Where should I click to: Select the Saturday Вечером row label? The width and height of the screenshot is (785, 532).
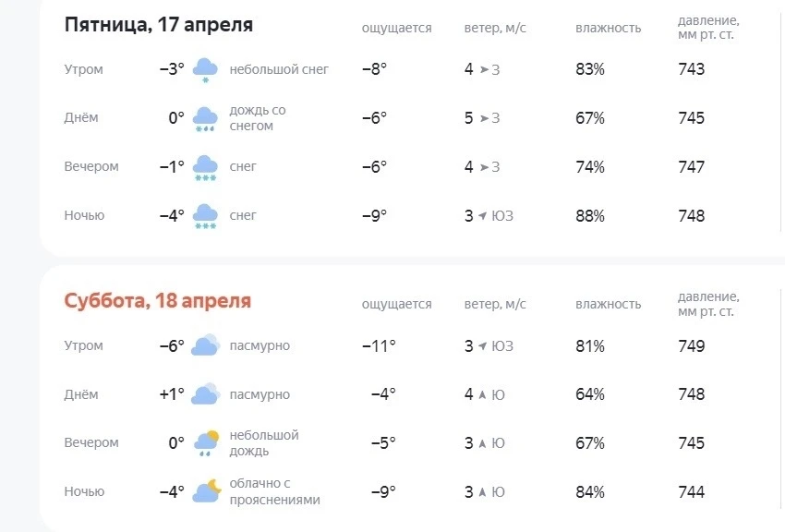pyautogui.click(x=91, y=442)
